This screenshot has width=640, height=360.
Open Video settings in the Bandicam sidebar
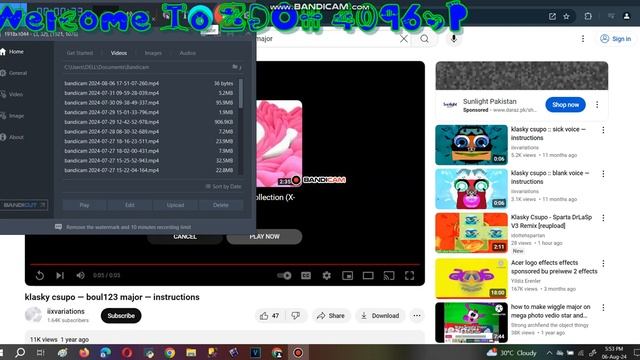click(x=12, y=94)
